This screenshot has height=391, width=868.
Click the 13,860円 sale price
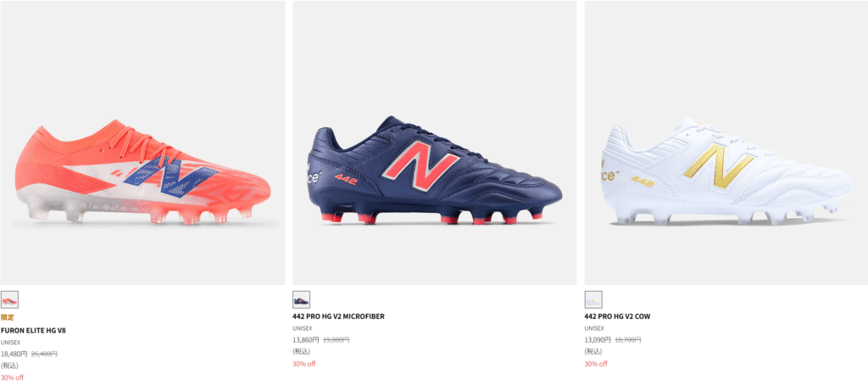[x=306, y=340]
